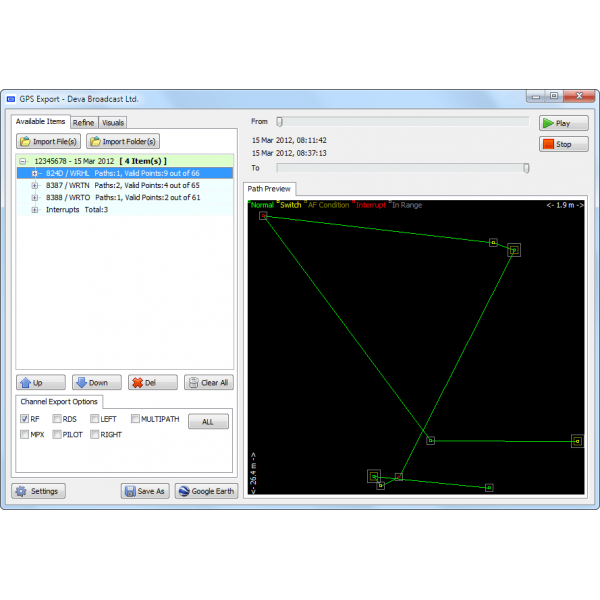Screen dimensions: 600x600
Task: Minimize the GPS Export window
Action: click(x=536, y=96)
